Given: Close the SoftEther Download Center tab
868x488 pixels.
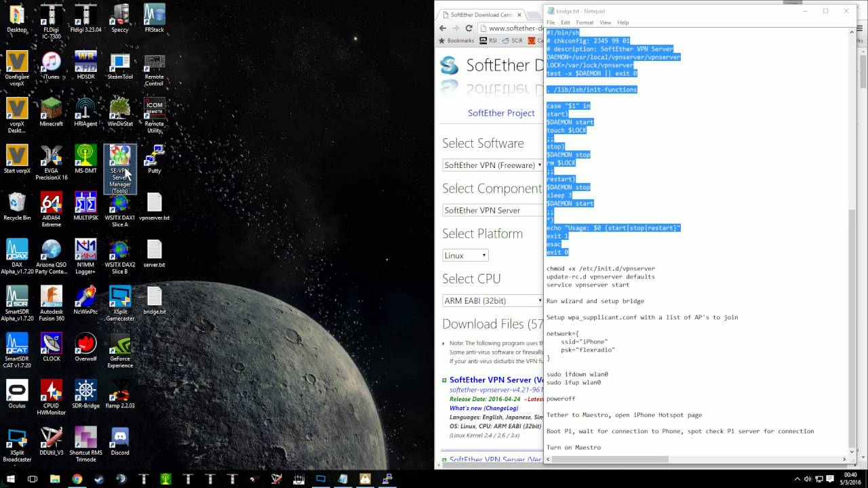Looking at the screenshot, I should click(x=520, y=14).
